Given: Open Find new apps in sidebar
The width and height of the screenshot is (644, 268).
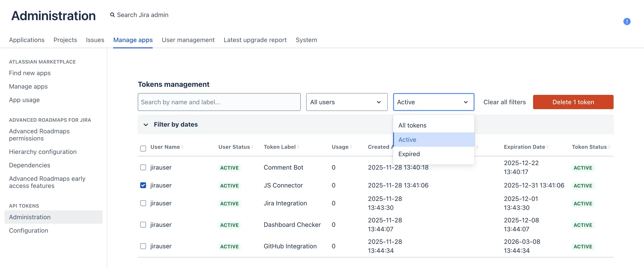Looking at the screenshot, I should point(30,73).
